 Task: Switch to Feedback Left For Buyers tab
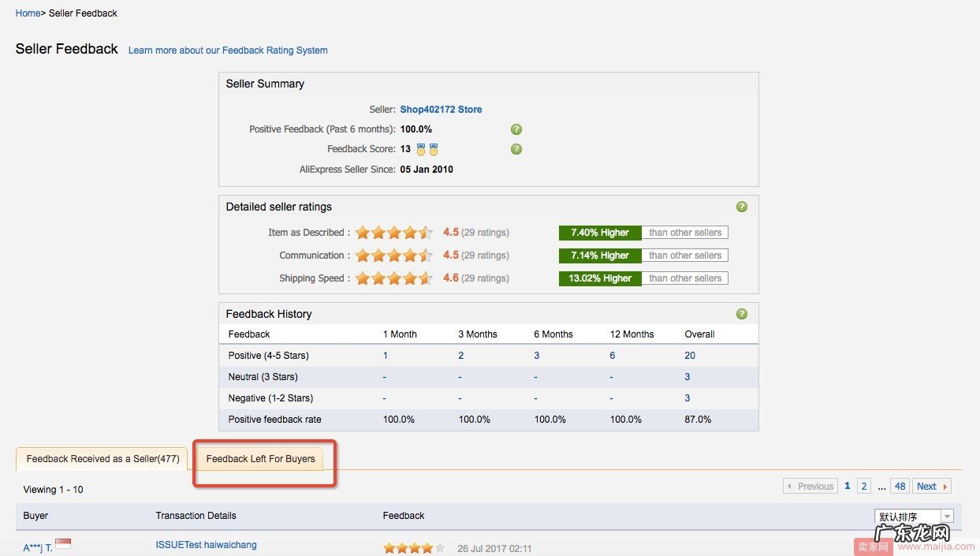(260, 459)
